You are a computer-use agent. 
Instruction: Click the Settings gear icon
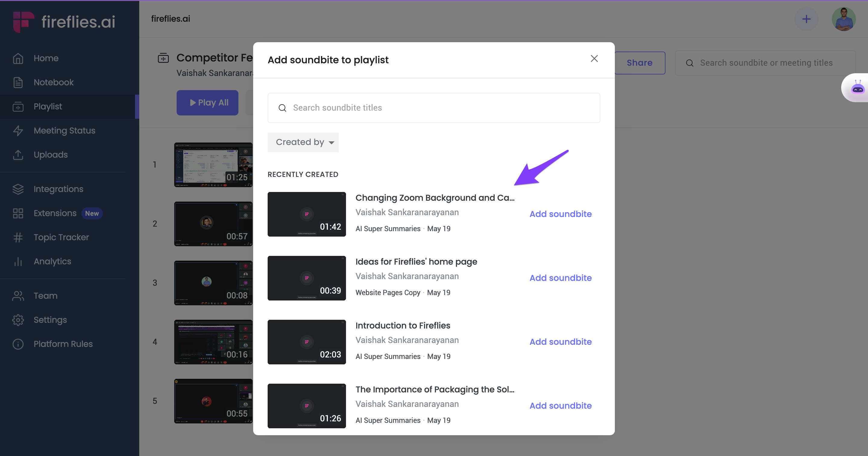pyautogui.click(x=18, y=320)
